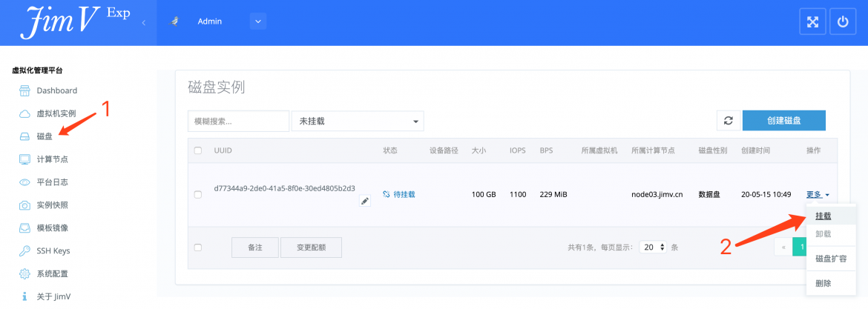The image size is (868, 309).
Task: Go to 关于 JimV in the sidebar
Action: (53, 297)
